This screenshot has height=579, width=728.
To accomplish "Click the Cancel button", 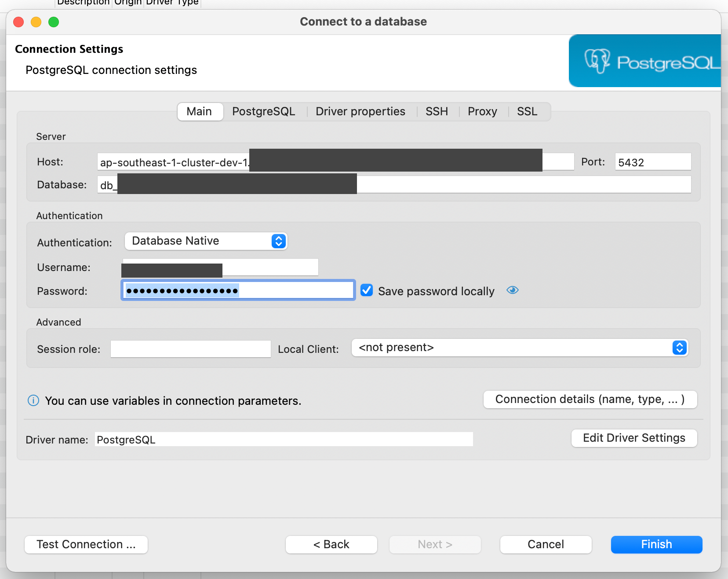I will tap(546, 544).
